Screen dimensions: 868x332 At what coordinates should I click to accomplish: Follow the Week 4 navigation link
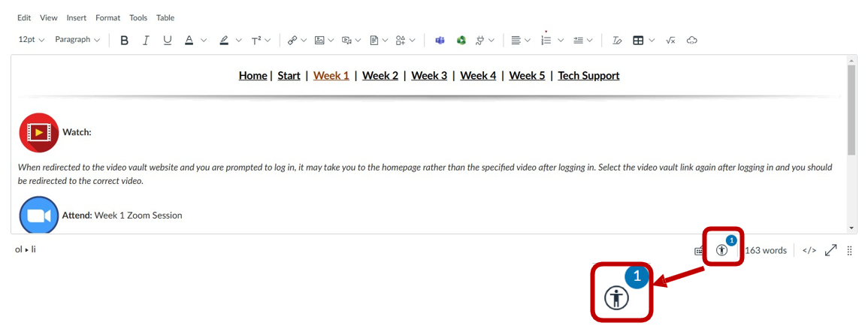(x=478, y=76)
